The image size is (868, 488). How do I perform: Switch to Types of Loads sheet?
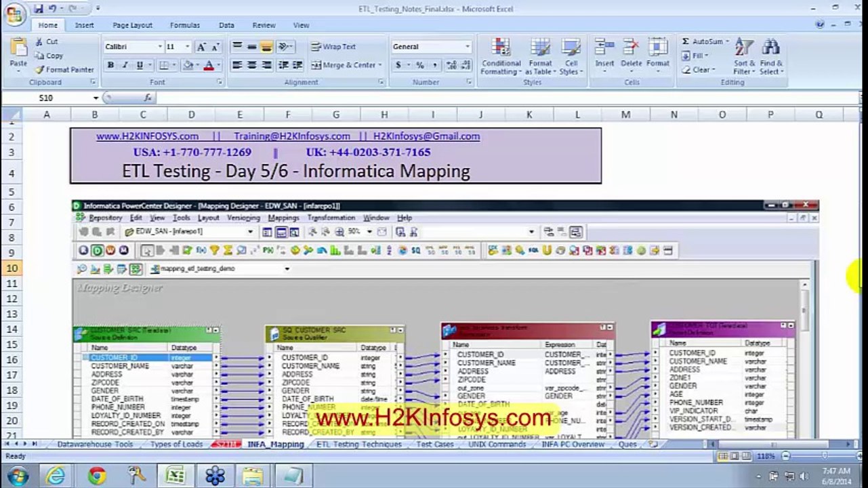[x=176, y=445]
